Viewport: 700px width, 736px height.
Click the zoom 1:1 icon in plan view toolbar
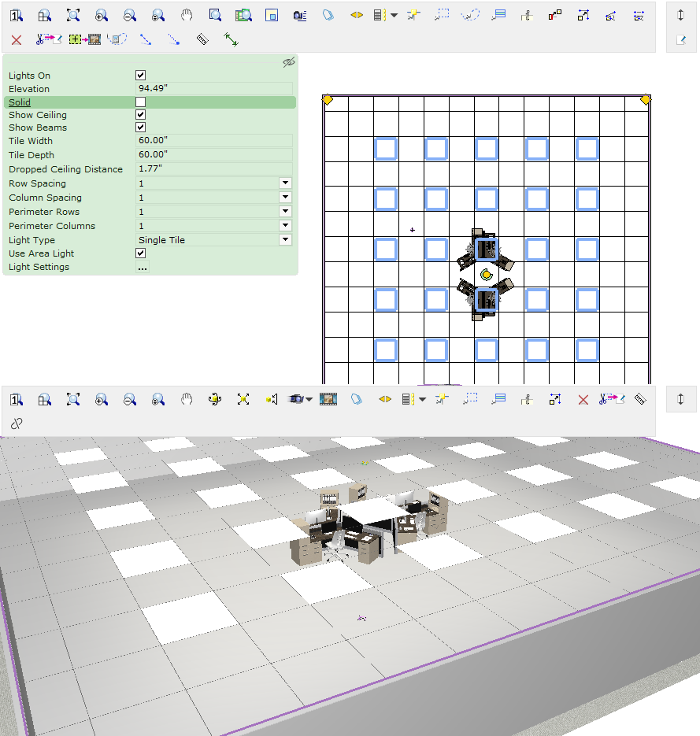(x=17, y=16)
